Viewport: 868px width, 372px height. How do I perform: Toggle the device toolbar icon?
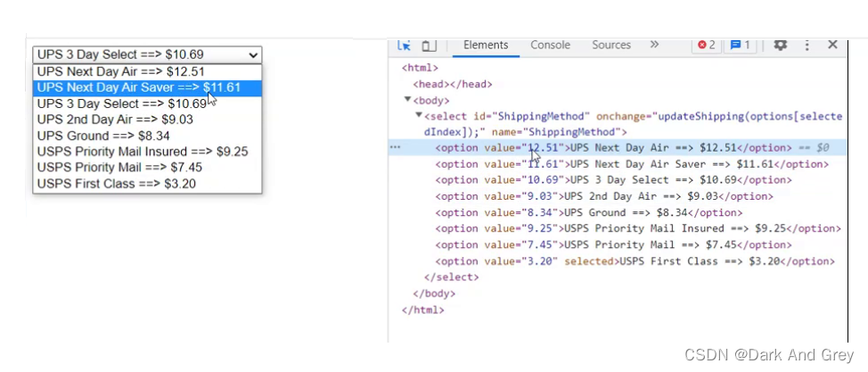pos(429,45)
